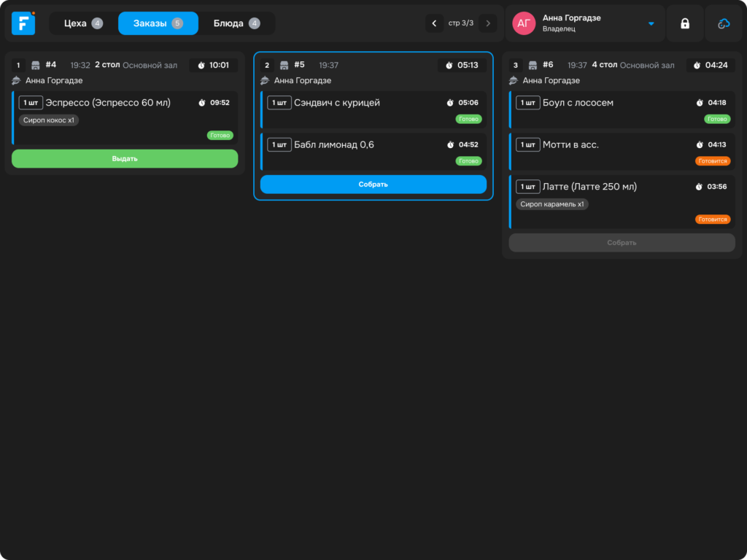Click order number #5 label
This screenshot has width=747, height=560.
click(300, 65)
